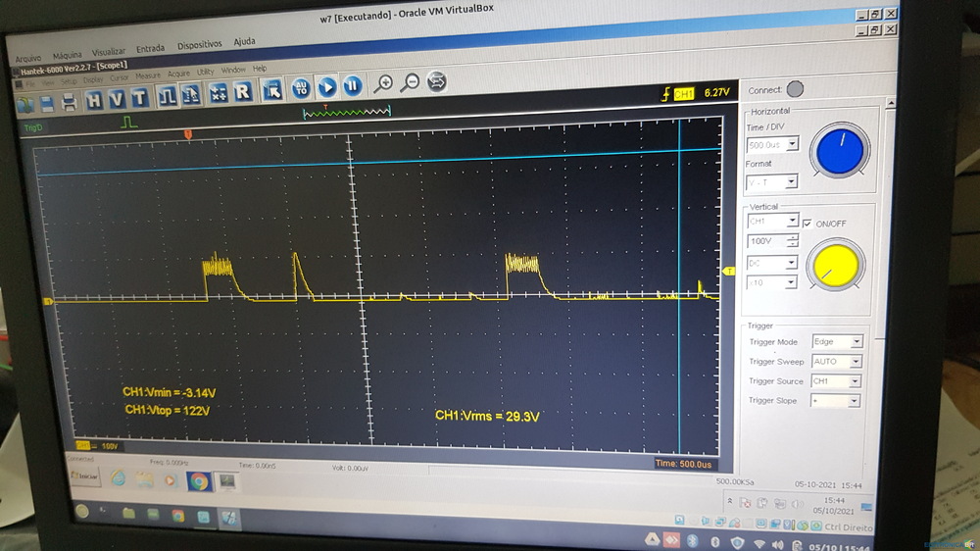Image resolution: width=980 pixels, height=551 pixels.
Task: Run the AUTO setup button
Action: coord(301,88)
